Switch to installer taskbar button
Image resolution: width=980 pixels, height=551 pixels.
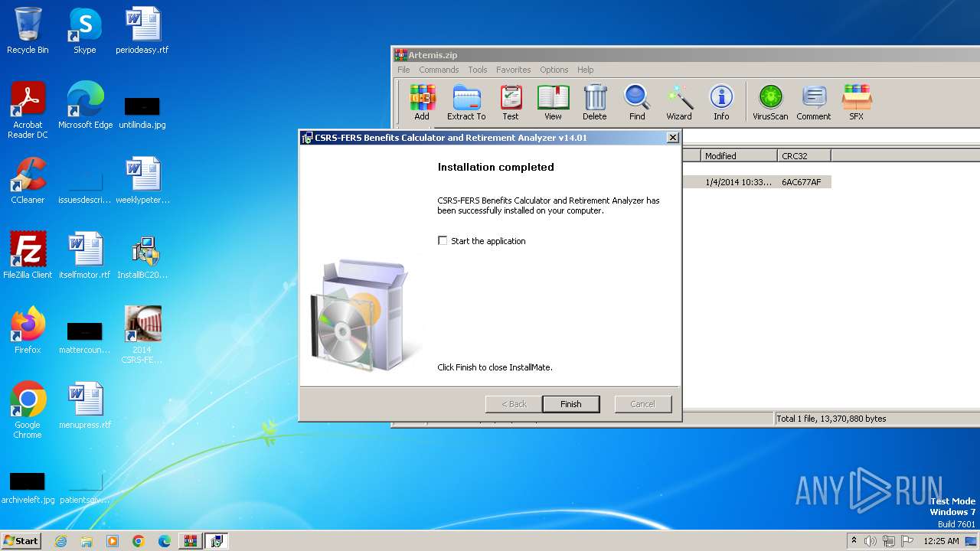(217, 541)
